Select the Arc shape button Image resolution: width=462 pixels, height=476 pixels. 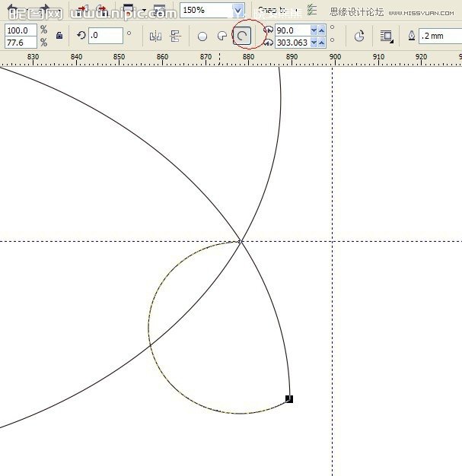click(242, 36)
